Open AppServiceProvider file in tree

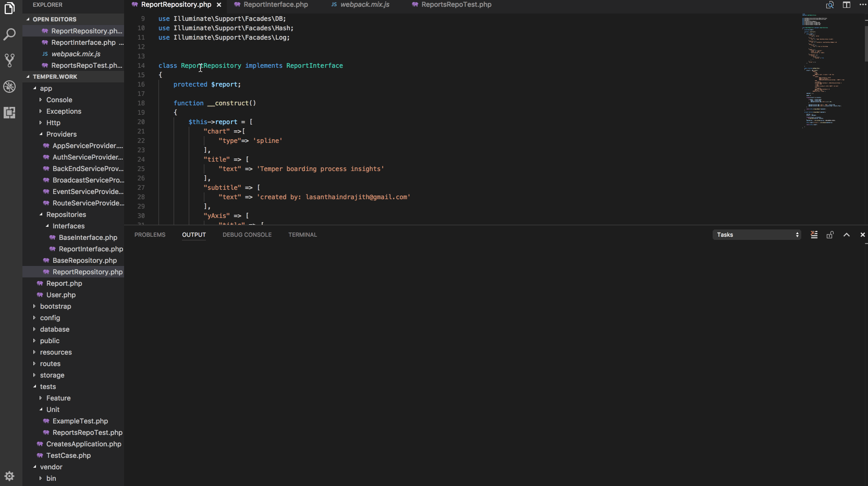(73, 146)
